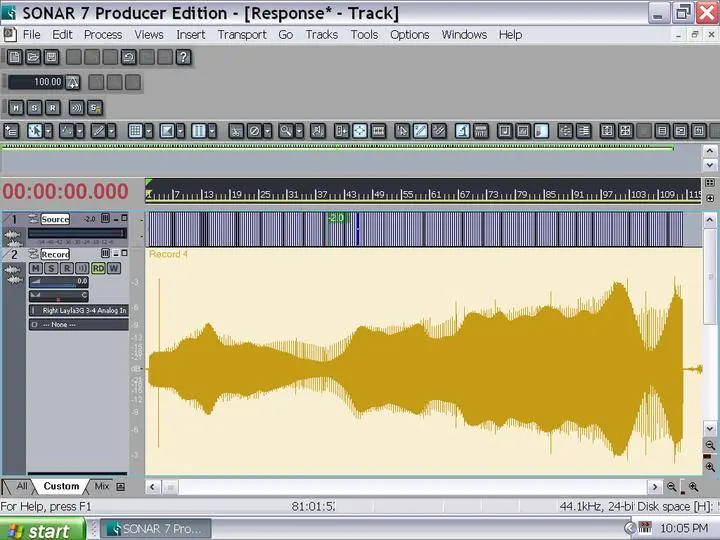Click the Record track audio icon

coord(33,254)
